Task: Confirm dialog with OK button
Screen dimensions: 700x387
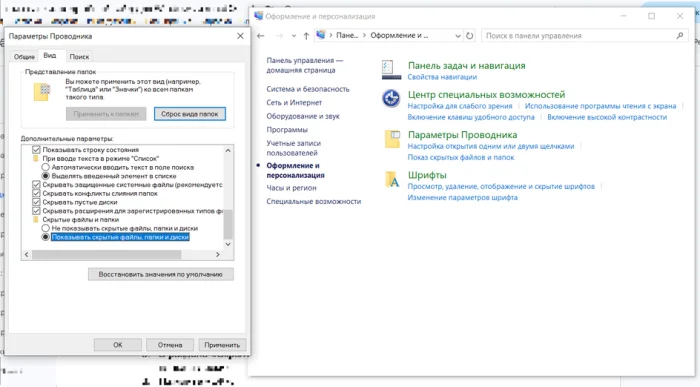Action: (x=118, y=345)
